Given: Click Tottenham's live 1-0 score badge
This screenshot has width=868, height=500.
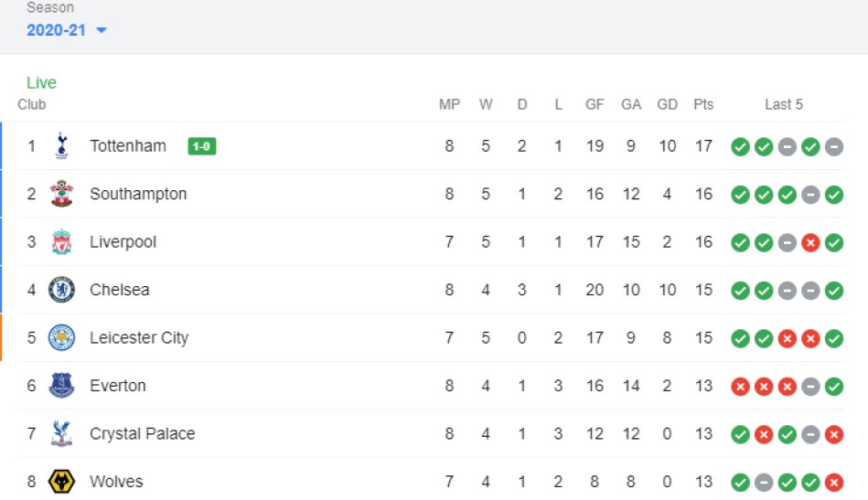Looking at the screenshot, I should (x=201, y=146).
